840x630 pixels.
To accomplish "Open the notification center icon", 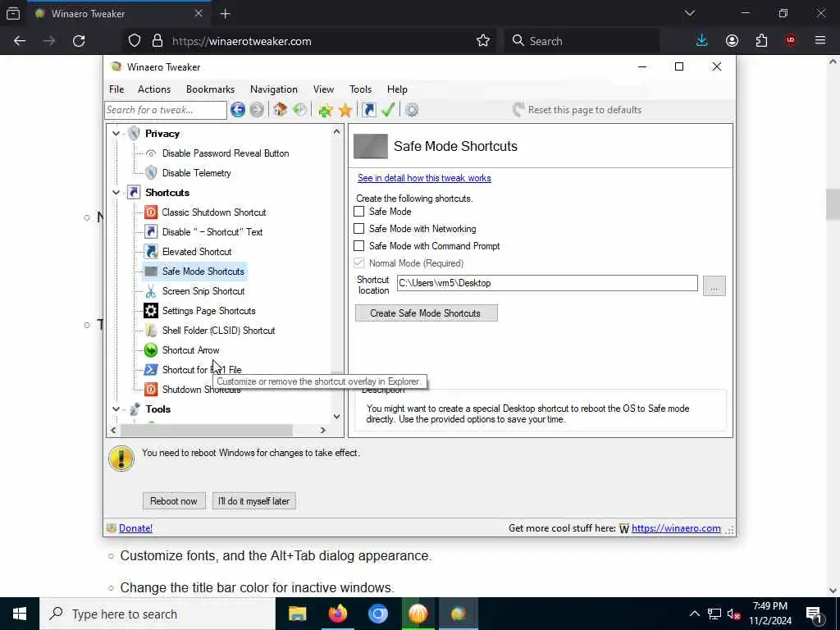I will (x=815, y=614).
